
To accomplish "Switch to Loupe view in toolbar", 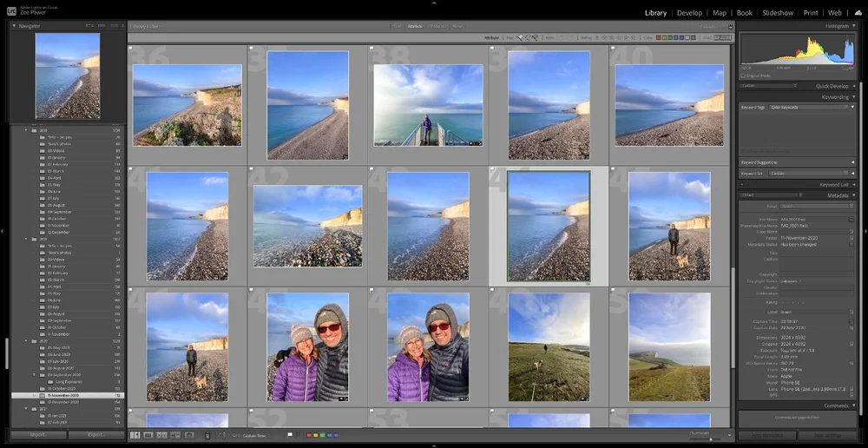I will point(148,435).
